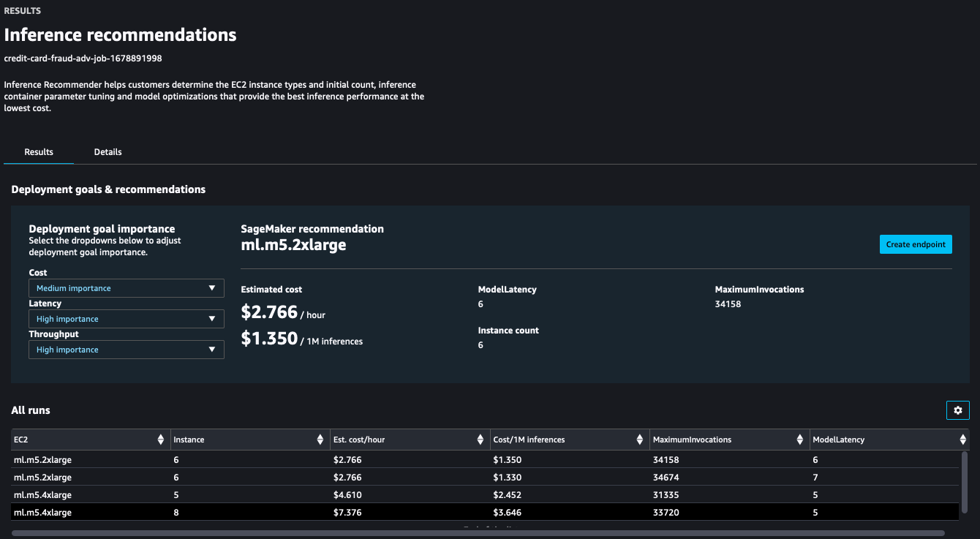Select the ml.m5.2xlarge row costing $1.330
Screen dimensions: 980x539
click(x=485, y=478)
